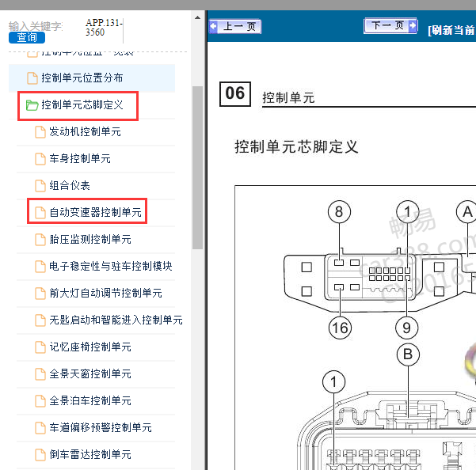The height and width of the screenshot is (470, 476).
Task: Open 全景泊车控制单元 entry
Action: 90,400
